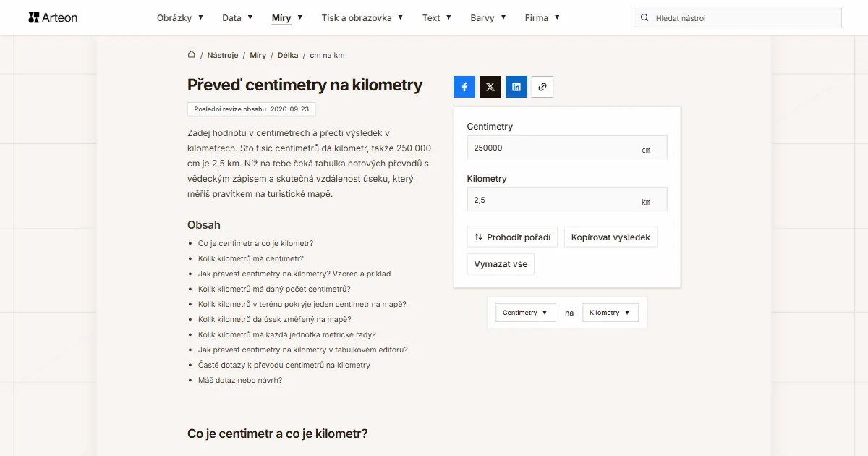Image resolution: width=868 pixels, height=456 pixels.
Task: Focus the Centimetry input field
Action: point(567,148)
